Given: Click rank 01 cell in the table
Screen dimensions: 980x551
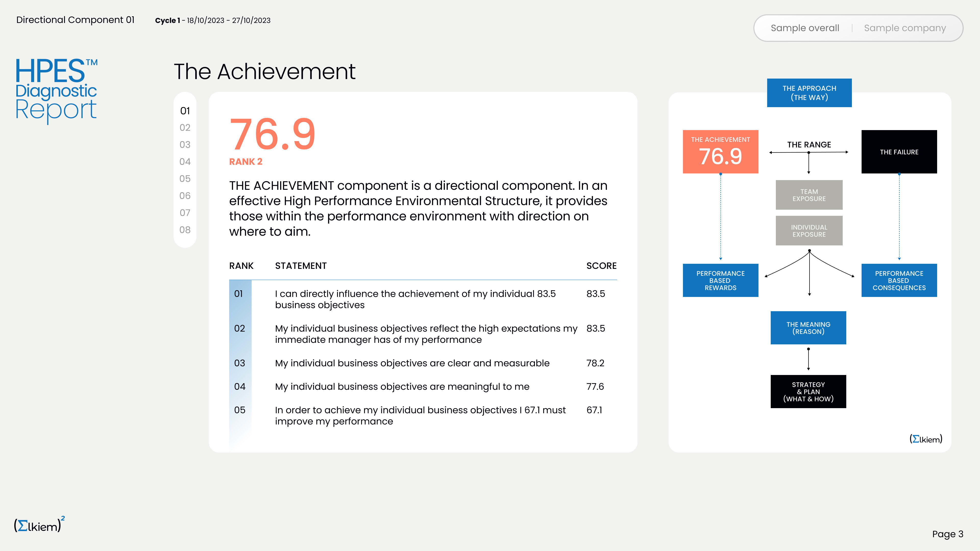Looking at the screenshot, I should [x=239, y=294].
